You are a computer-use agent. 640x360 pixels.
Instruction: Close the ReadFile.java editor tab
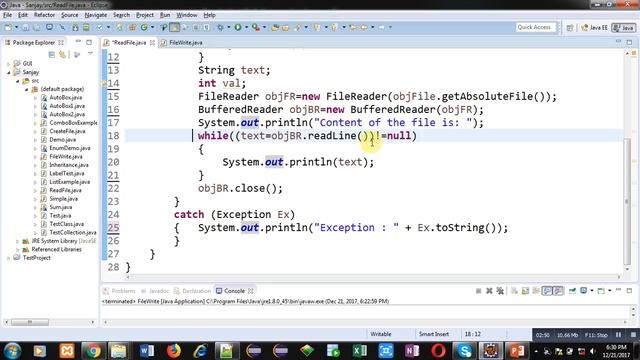point(152,42)
